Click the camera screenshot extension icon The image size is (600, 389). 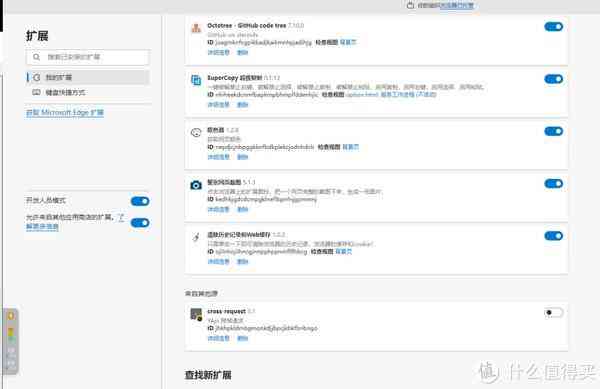pos(196,185)
